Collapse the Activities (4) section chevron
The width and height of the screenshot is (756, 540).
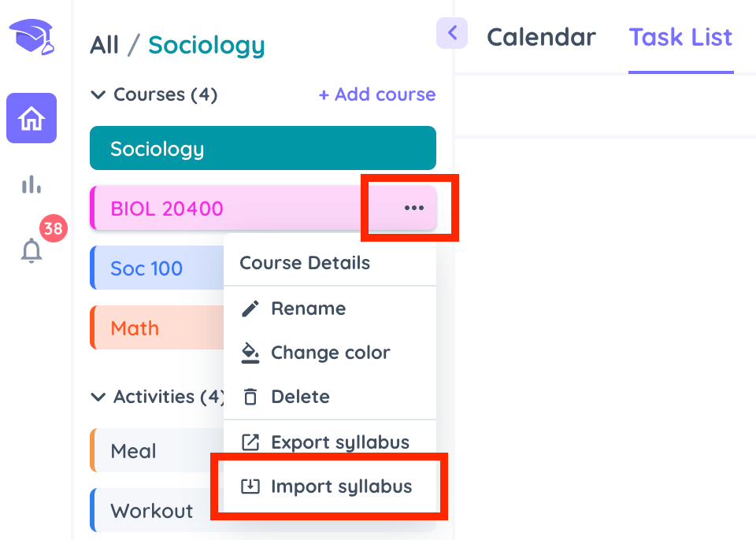coord(98,398)
